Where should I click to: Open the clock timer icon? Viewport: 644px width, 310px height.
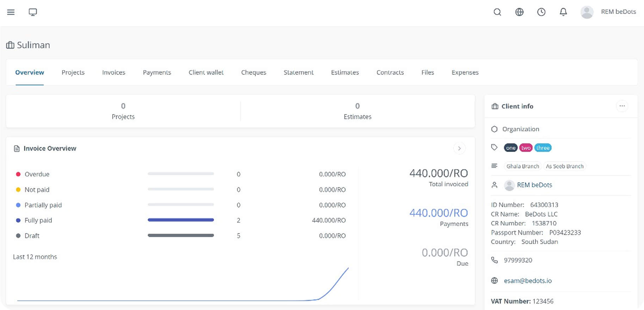(541, 12)
